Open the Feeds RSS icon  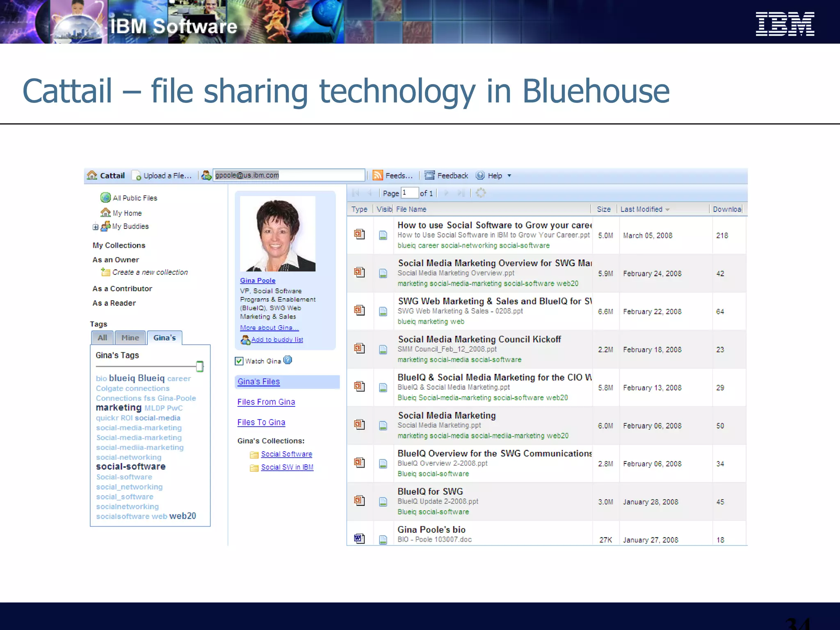(x=377, y=175)
